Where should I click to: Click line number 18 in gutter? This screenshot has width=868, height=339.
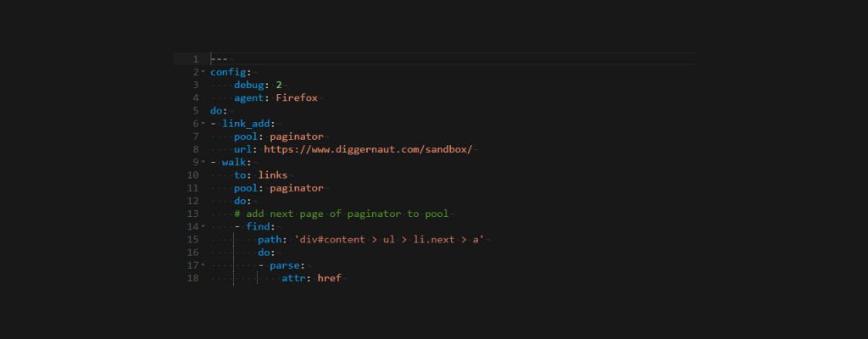pyautogui.click(x=193, y=278)
